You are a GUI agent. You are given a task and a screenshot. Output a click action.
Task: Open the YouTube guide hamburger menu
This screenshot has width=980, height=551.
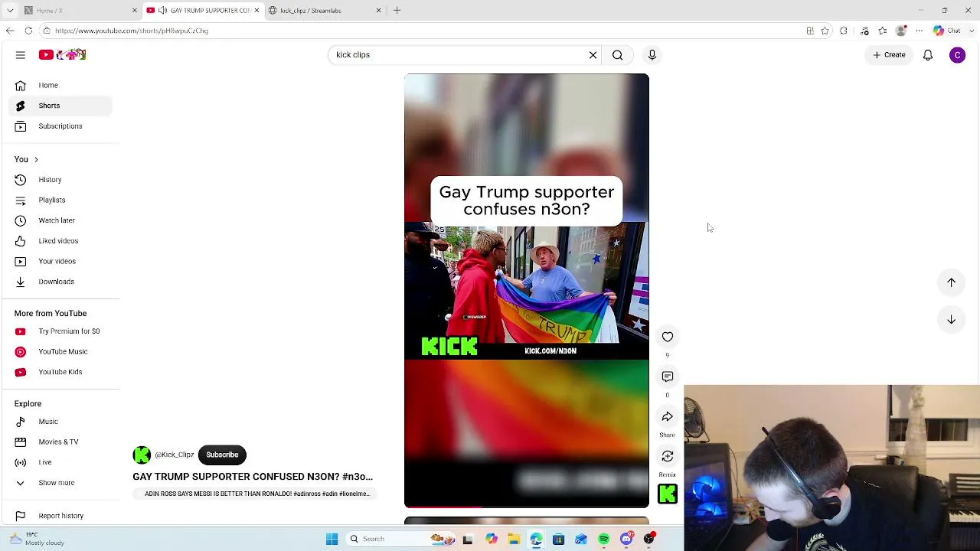(x=21, y=55)
